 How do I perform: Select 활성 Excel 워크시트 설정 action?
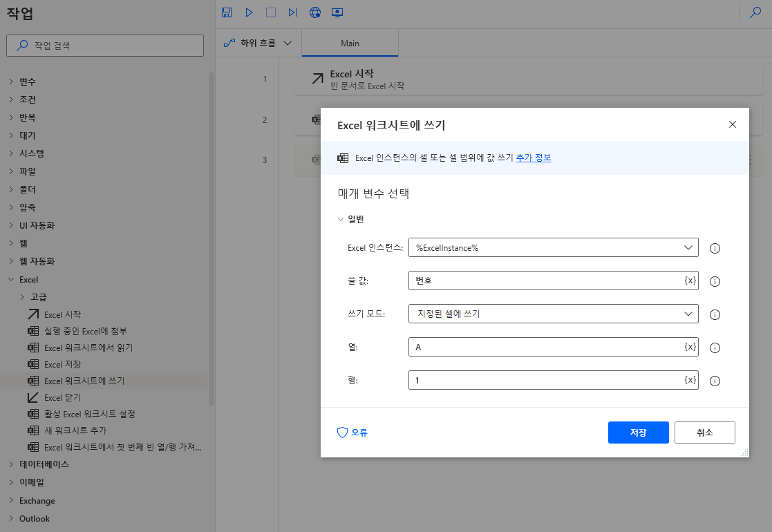[82, 414]
